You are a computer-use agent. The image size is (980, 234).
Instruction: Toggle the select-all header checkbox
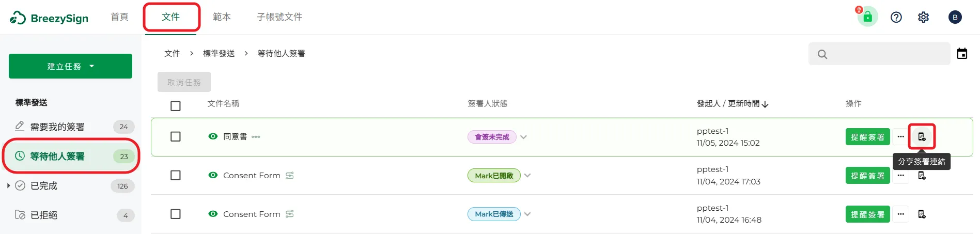click(x=176, y=106)
